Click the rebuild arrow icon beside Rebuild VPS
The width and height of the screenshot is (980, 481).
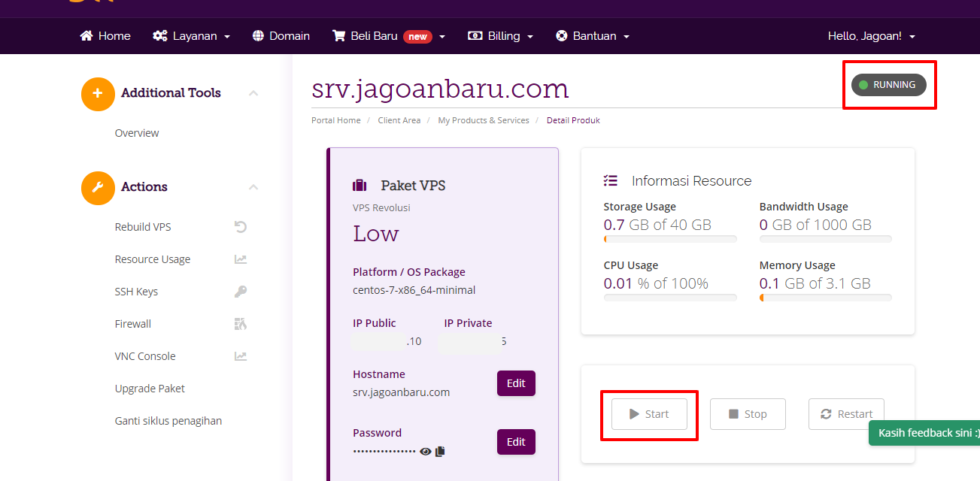coord(241,227)
